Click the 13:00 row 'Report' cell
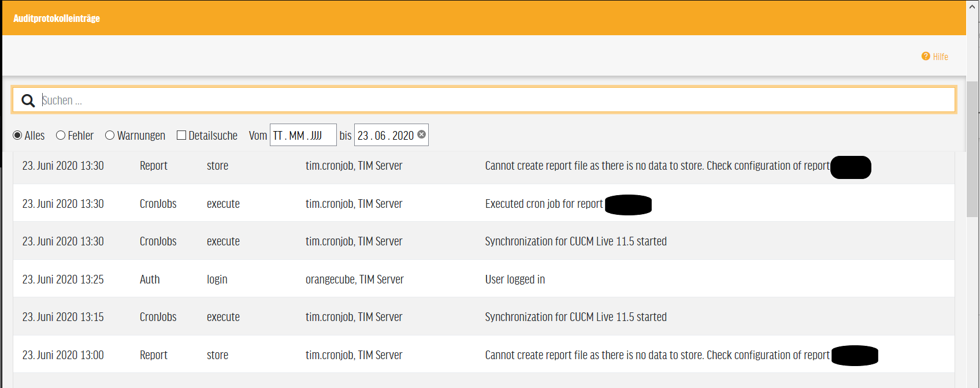This screenshot has height=388, width=980. coord(154,355)
